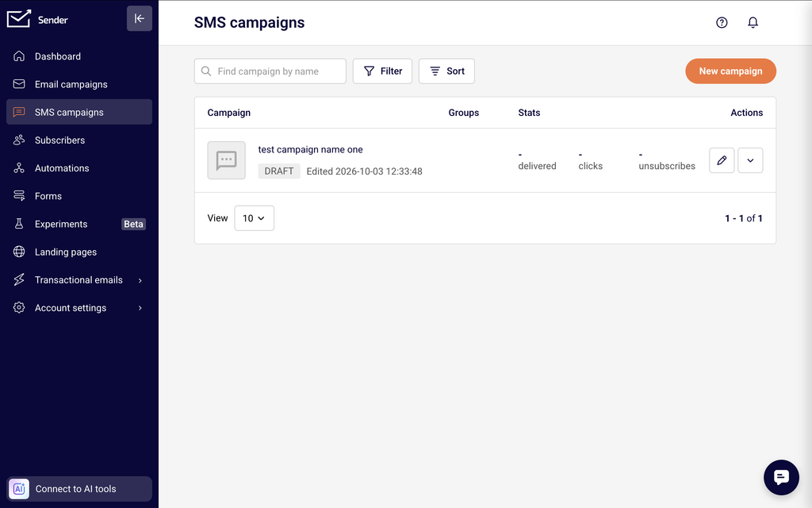Go to Landing pages
Screen dimensions: 812x508
tap(79, 252)
